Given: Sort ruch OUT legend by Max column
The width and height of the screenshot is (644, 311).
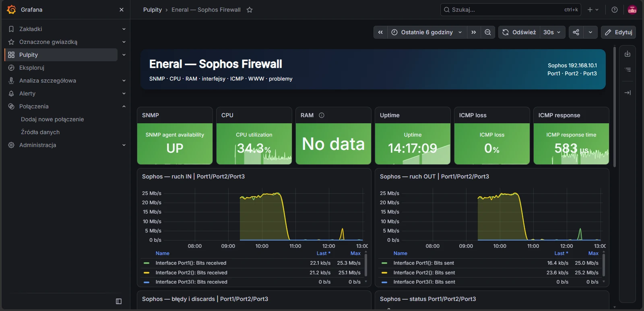Looking at the screenshot, I should (x=593, y=253).
